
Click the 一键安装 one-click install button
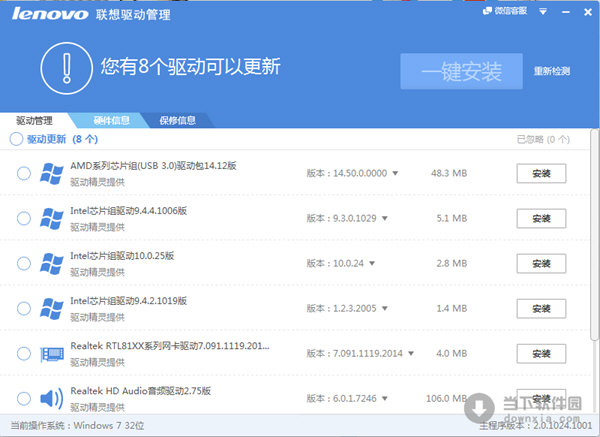click(461, 71)
